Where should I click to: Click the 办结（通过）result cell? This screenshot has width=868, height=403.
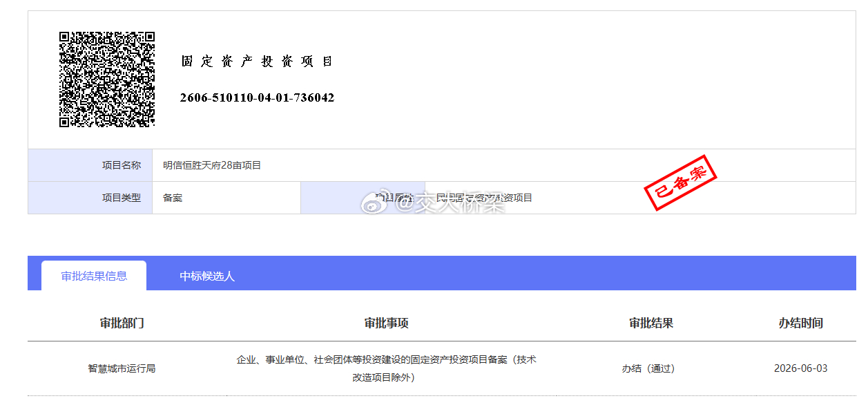648,368
